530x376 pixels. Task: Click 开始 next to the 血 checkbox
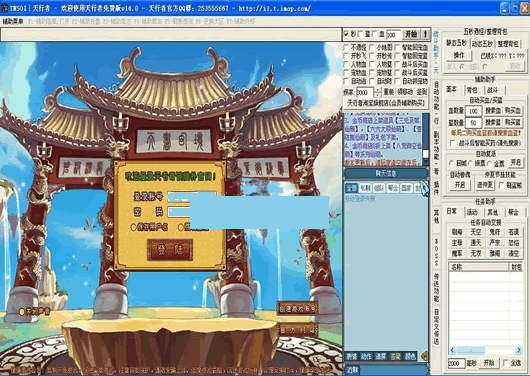[411, 34]
